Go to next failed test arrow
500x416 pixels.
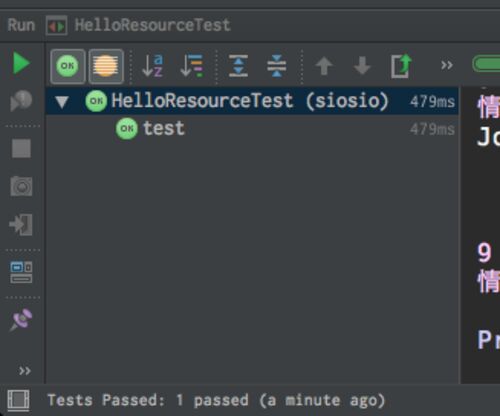pyautogui.click(x=362, y=66)
